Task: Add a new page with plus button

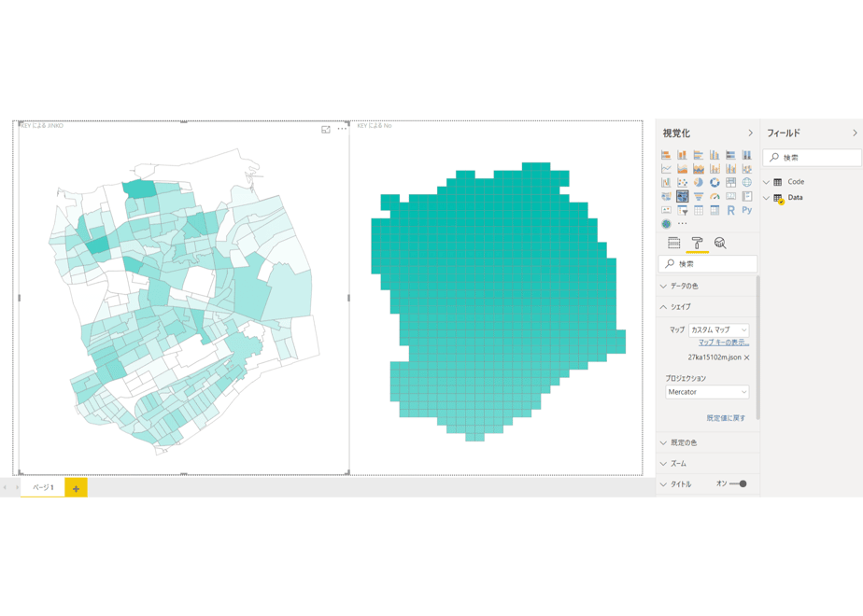Action: (76, 488)
